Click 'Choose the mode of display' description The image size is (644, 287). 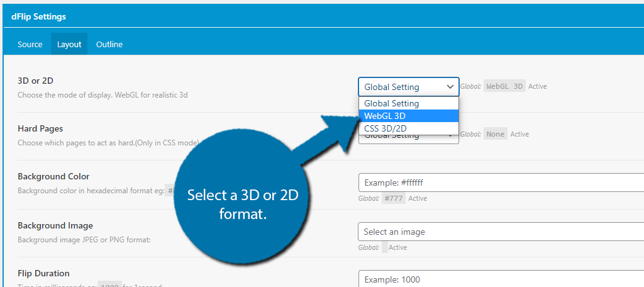coord(103,95)
